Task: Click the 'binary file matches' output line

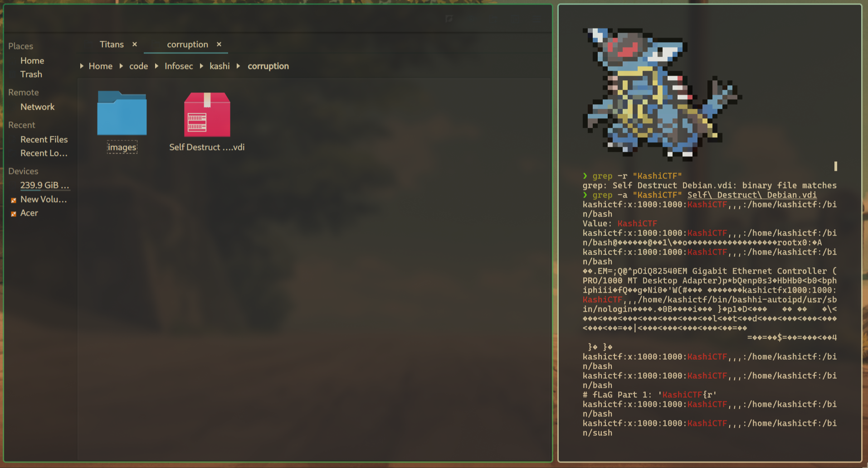Action: click(x=709, y=185)
